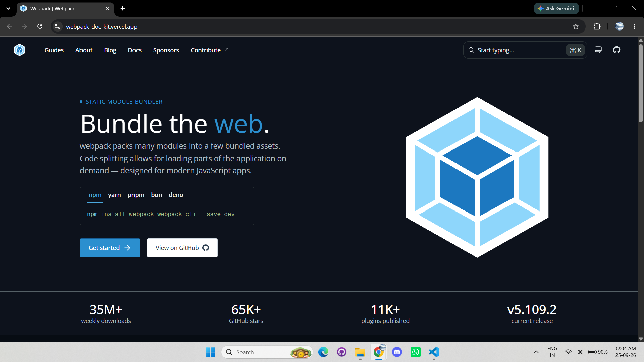Open the Chrome extensions puzzle icon

click(x=597, y=26)
